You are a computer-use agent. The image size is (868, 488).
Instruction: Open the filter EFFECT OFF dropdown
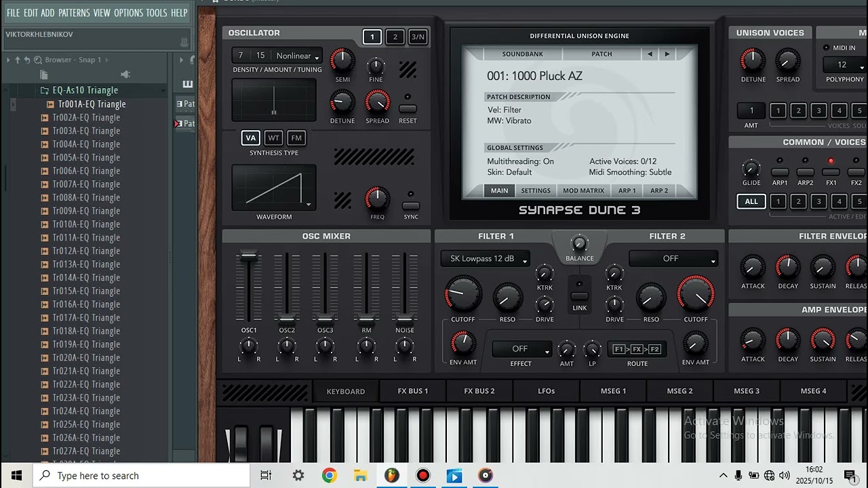522,349
